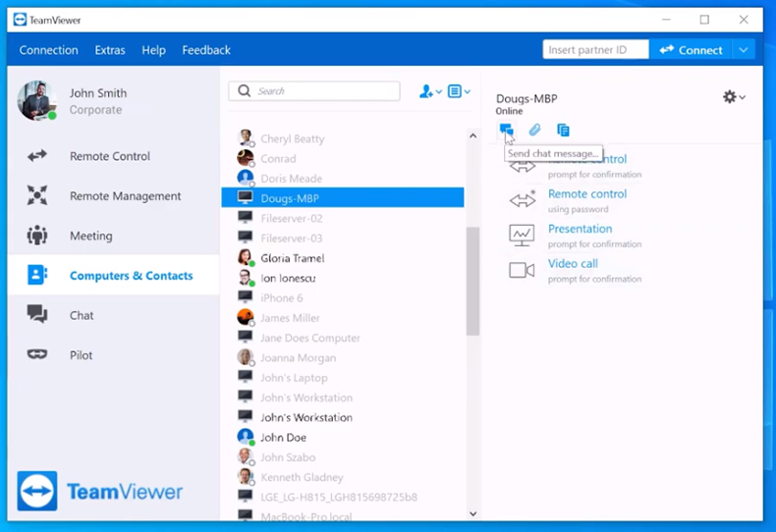This screenshot has height=532, width=776.
Task: Select contact Kenneth Gladney
Action: click(343, 477)
